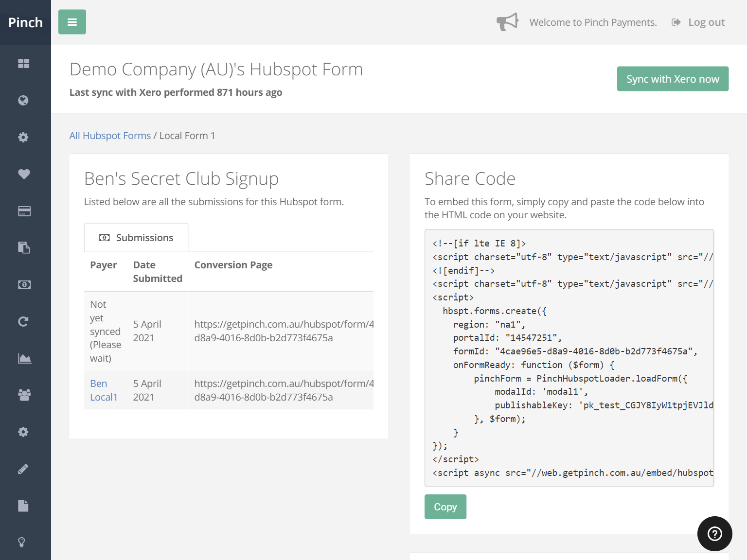Screen dimensions: 747x560
Task: Click the Pinch logo
Action: coord(25,22)
